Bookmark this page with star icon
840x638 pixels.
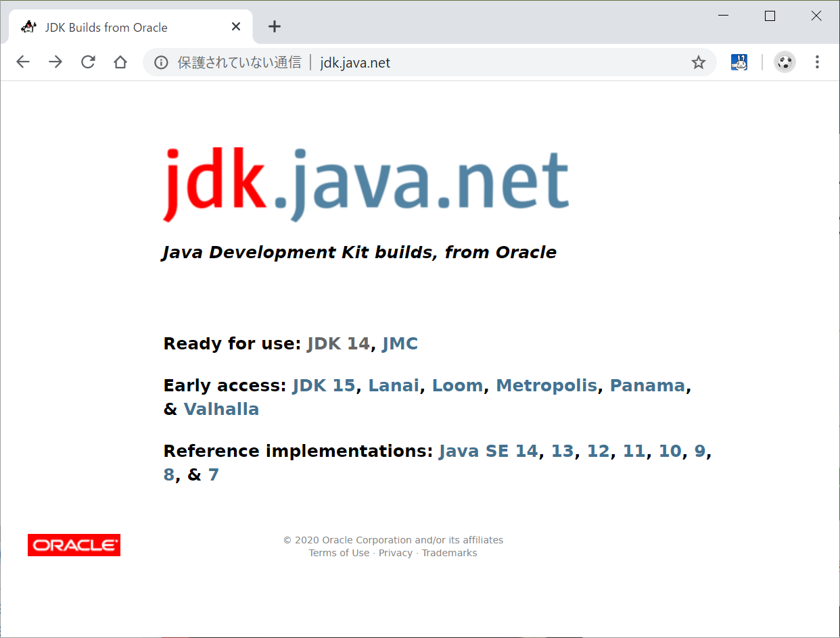pyautogui.click(x=699, y=63)
